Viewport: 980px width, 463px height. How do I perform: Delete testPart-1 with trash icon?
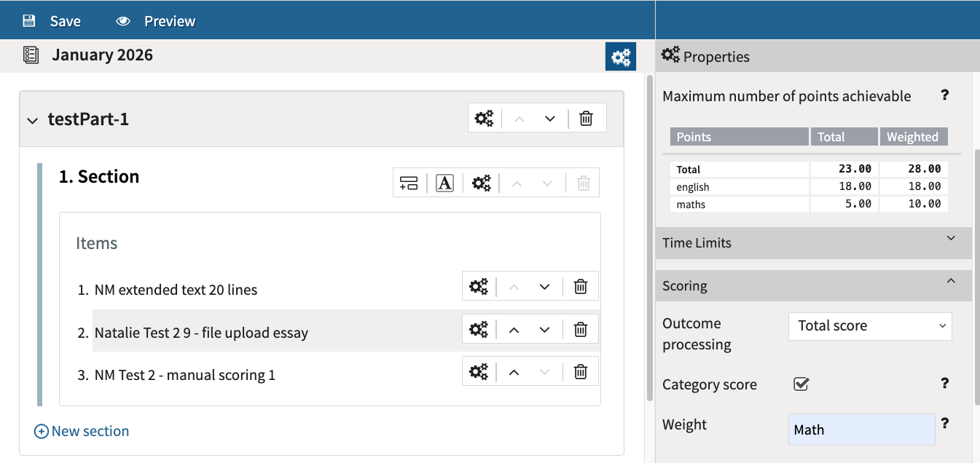coord(586,119)
